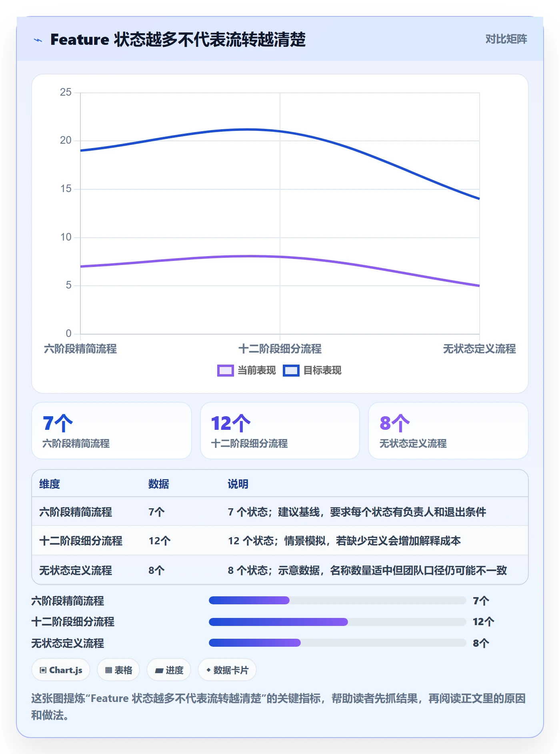
Task: Click the 数据 table column header
Action: coord(159,484)
